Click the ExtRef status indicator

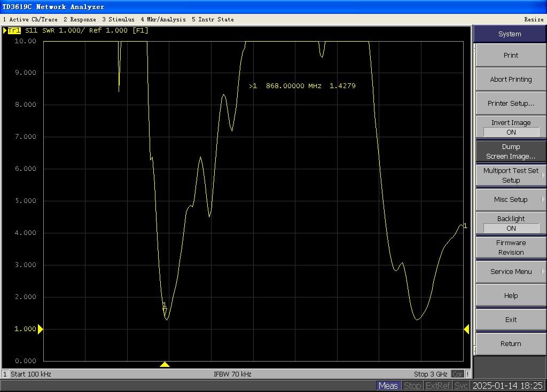(x=437, y=385)
